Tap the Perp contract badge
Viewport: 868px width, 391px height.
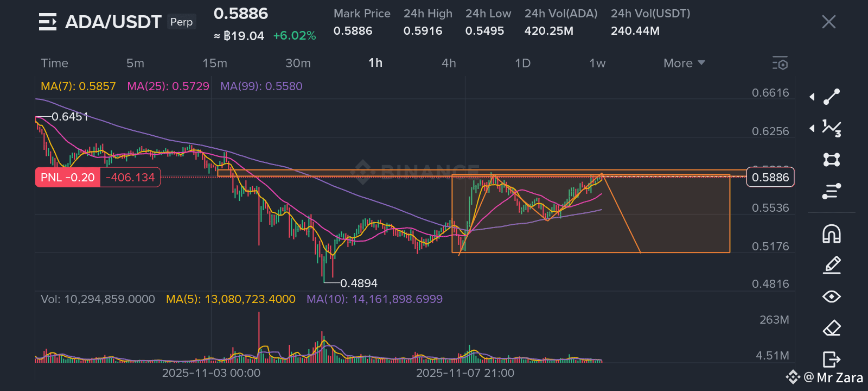coord(182,22)
